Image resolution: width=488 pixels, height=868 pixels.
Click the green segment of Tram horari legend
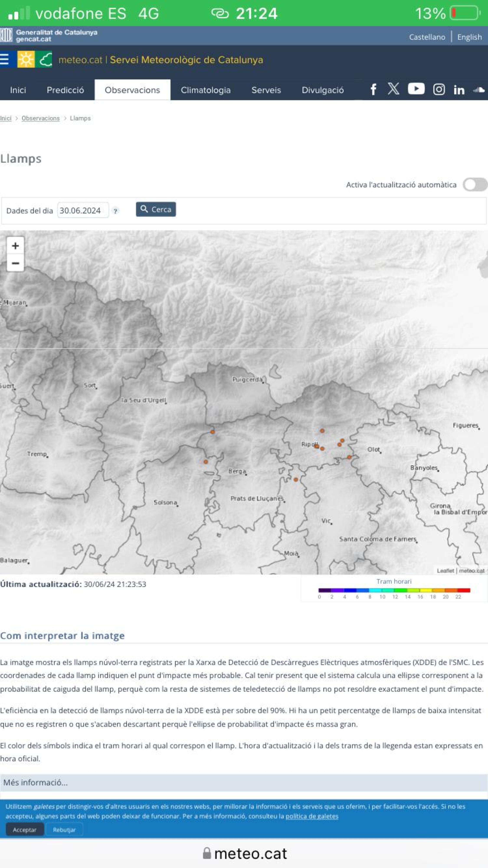coord(400,590)
